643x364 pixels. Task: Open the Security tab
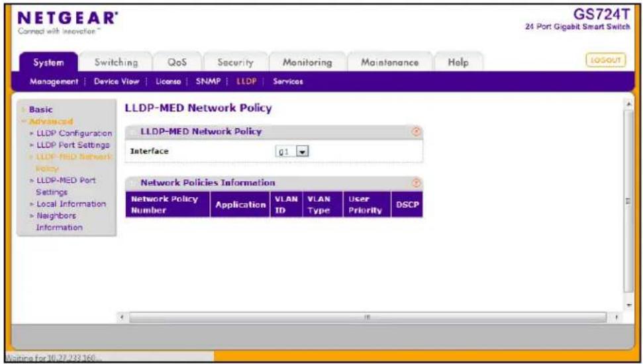pyautogui.click(x=235, y=63)
